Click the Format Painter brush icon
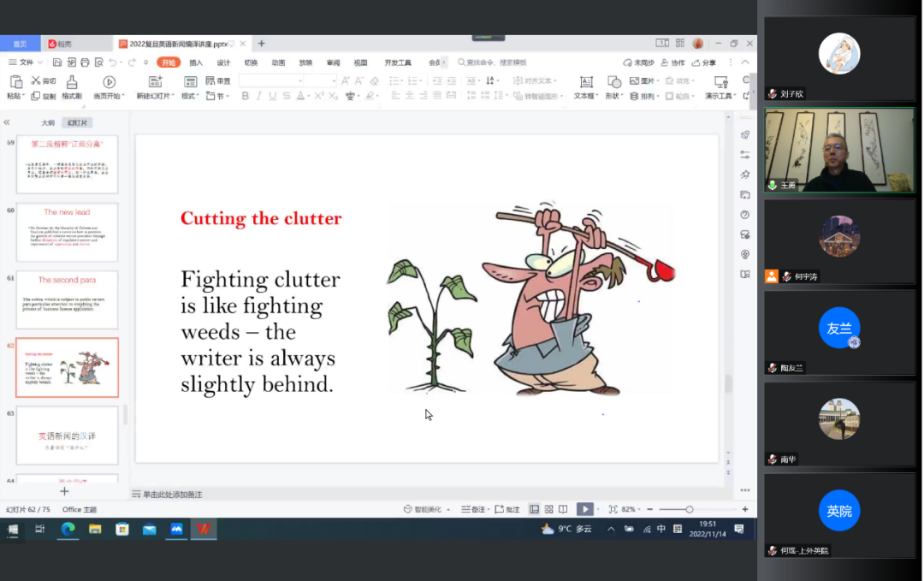924x581 pixels. click(72, 82)
